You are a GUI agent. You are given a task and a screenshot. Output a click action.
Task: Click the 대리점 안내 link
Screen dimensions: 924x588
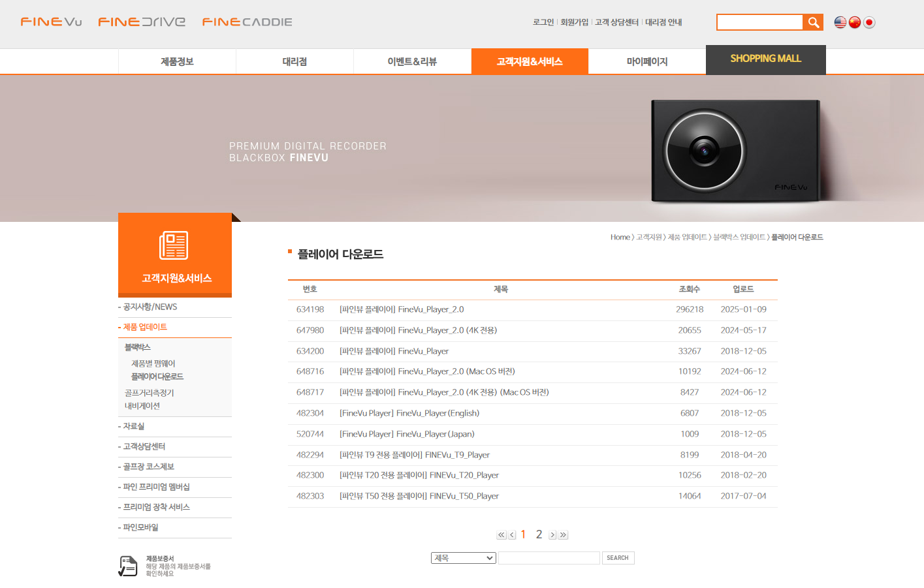click(663, 22)
